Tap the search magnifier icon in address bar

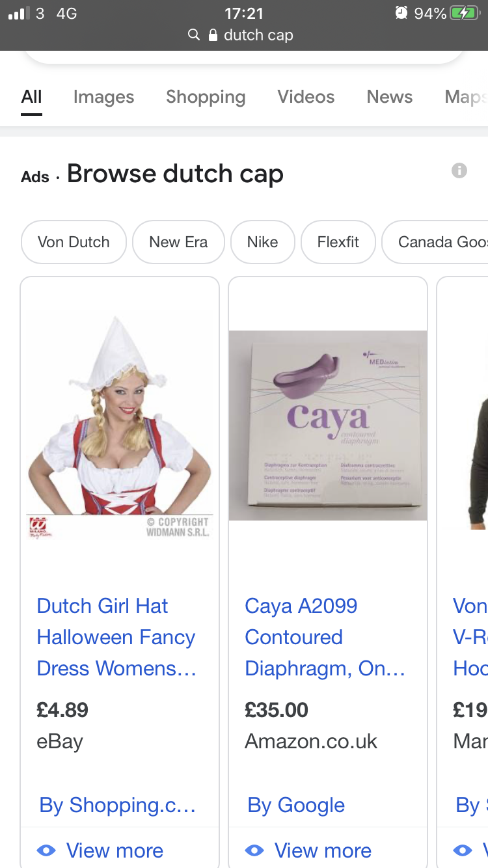(193, 34)
